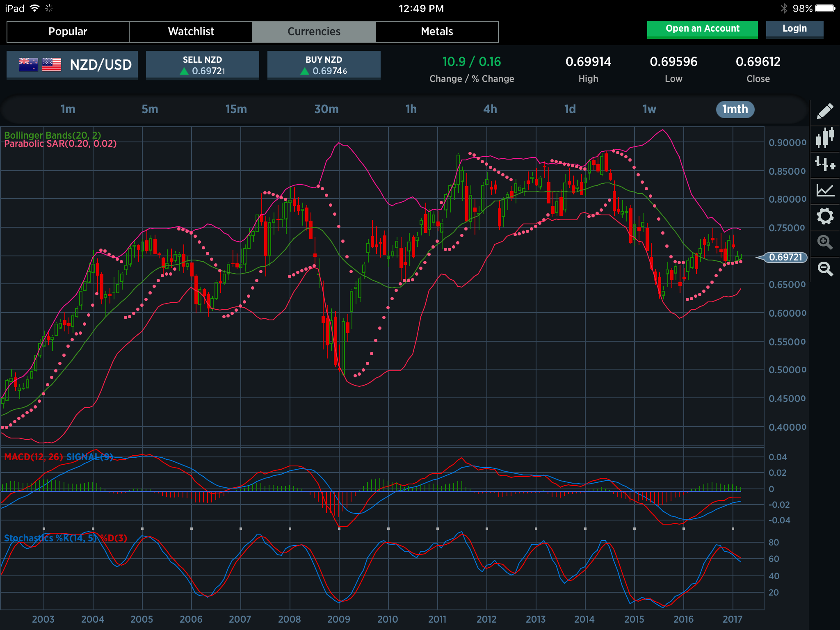Zoom out of the chart
Viewport: 840px width, 630px height.
(x=825, y=269)
